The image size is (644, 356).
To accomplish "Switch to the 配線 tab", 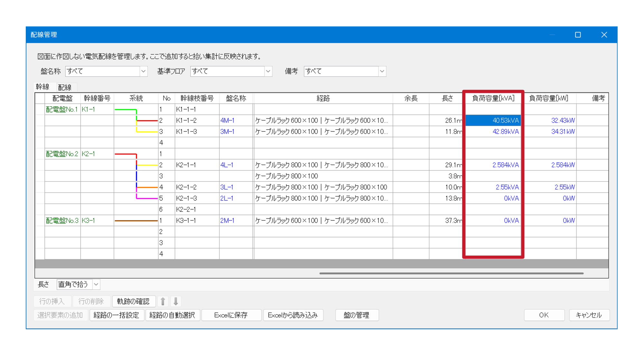I will tap(65, 87).
